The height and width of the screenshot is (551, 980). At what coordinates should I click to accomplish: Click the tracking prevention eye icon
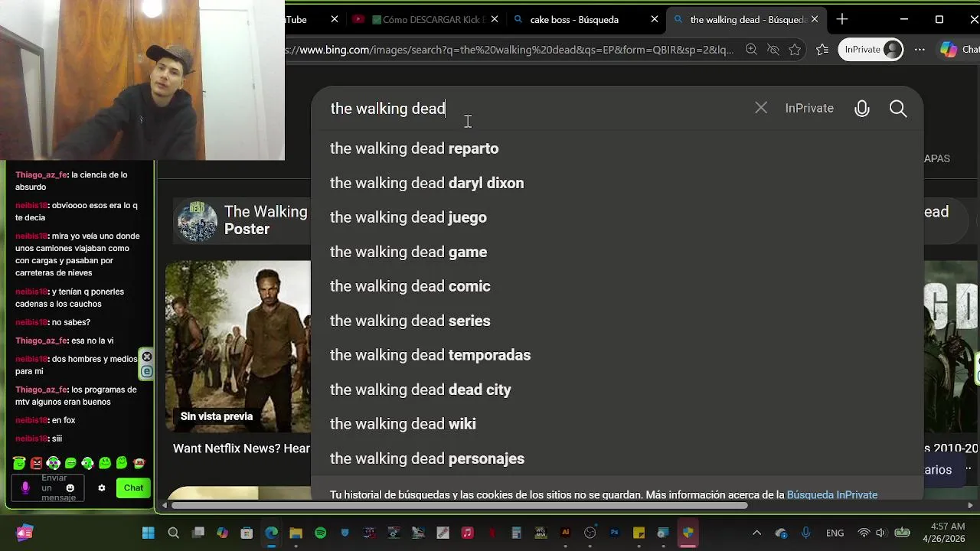coord(773,50)
